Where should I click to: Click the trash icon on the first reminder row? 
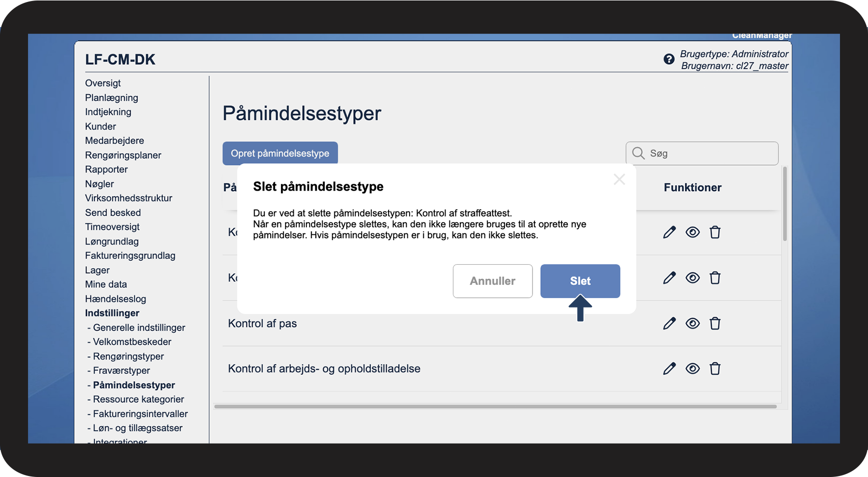click(x=715, y=232)
